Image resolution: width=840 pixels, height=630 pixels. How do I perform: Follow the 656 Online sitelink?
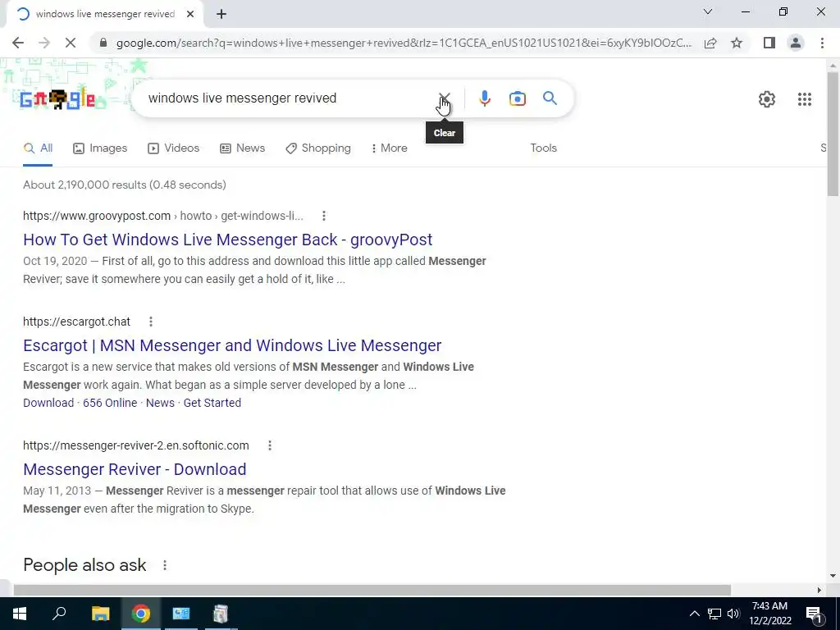pyautogui.click(x=110, y=403)
